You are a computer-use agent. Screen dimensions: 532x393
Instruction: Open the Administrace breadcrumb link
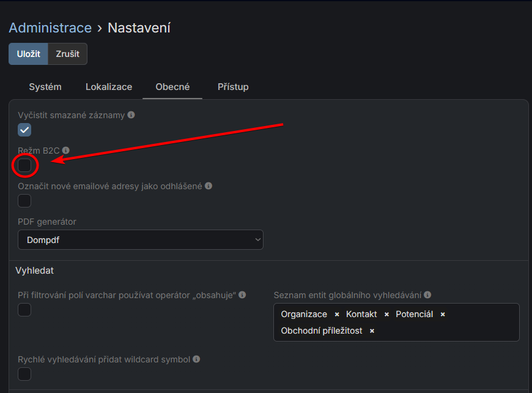coord(50,28)
